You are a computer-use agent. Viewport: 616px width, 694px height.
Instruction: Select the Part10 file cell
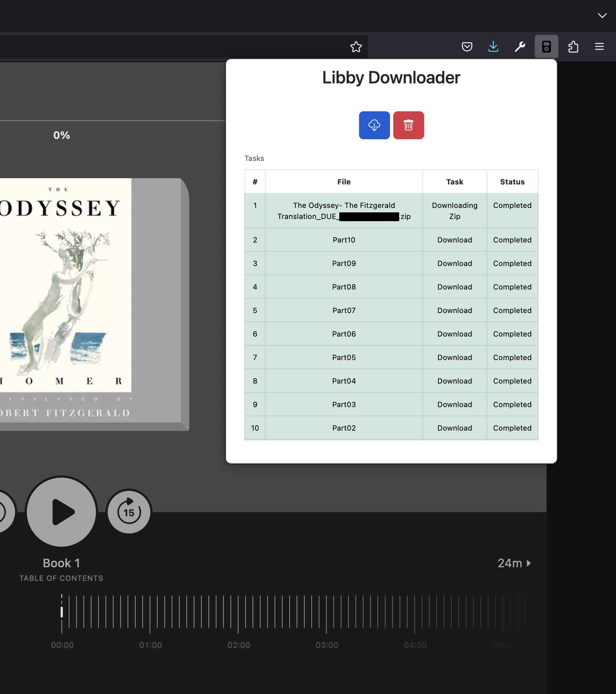tap(344, 240)
